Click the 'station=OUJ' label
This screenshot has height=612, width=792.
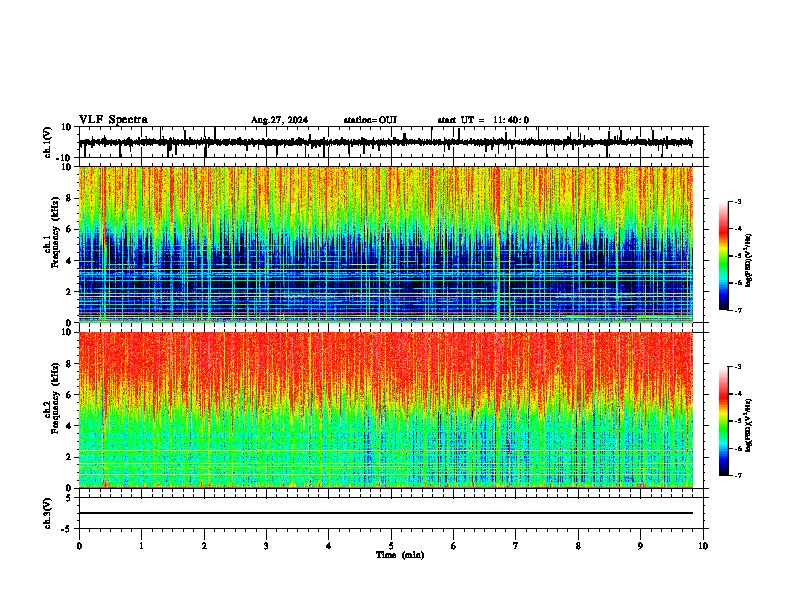coord(370,120)
